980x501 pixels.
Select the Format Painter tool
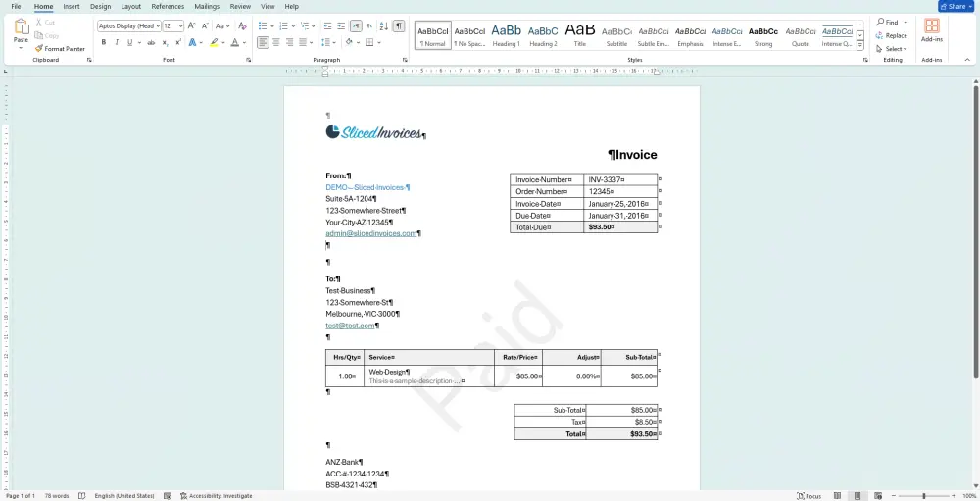coord(60,49)
